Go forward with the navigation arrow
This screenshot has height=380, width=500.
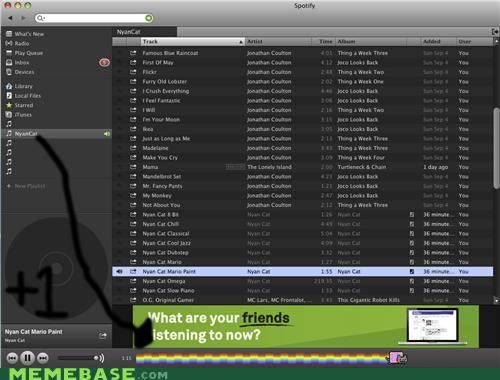click(x=23, y=18)
